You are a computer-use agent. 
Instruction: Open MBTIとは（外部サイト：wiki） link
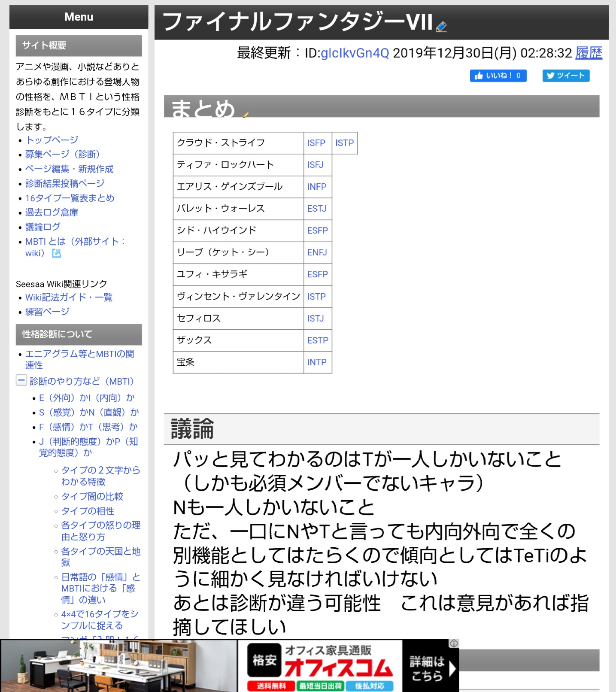pyautogui.click(x=75, y=247)
